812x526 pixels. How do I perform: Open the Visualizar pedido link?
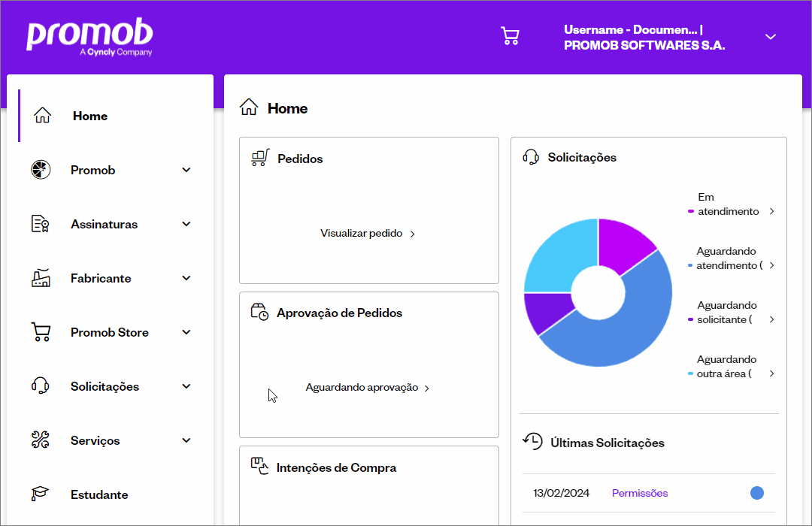coord(362,234)
